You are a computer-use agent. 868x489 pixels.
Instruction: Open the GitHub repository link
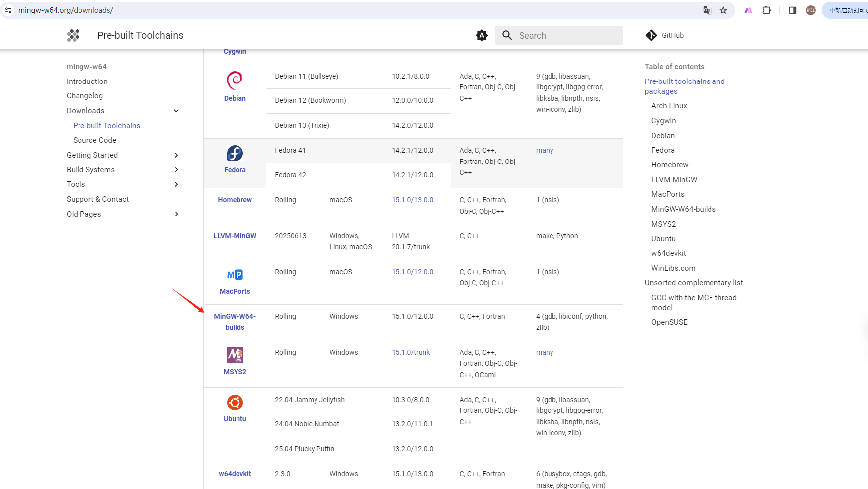(665, 35)
